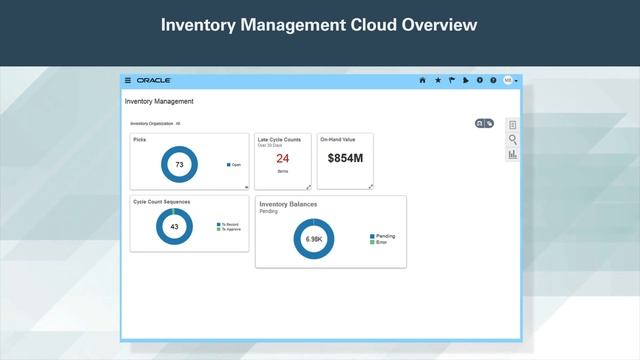Screen dimensions: 640x360
Task: Expand the On-Hand Value card
Action: [371, 187]
